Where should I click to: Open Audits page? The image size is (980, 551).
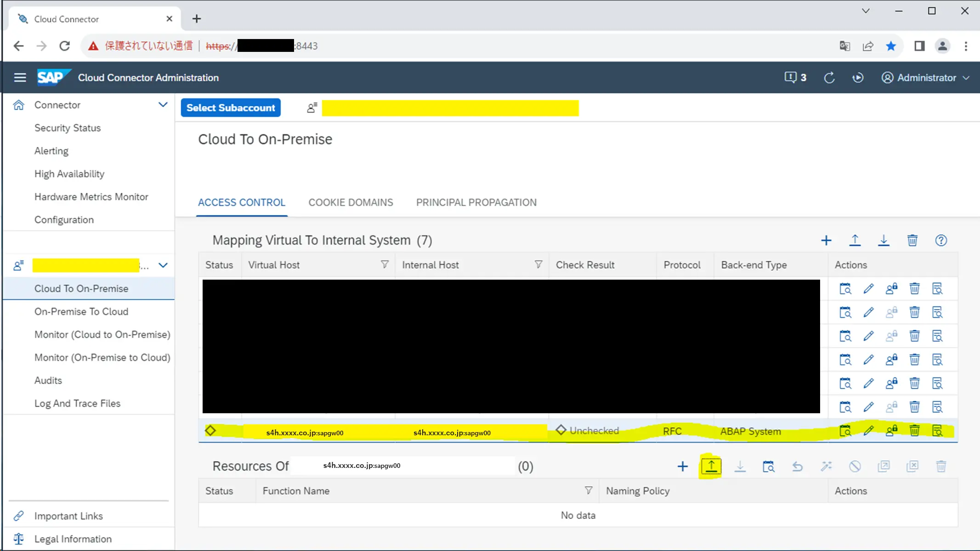tap(48, 381)
